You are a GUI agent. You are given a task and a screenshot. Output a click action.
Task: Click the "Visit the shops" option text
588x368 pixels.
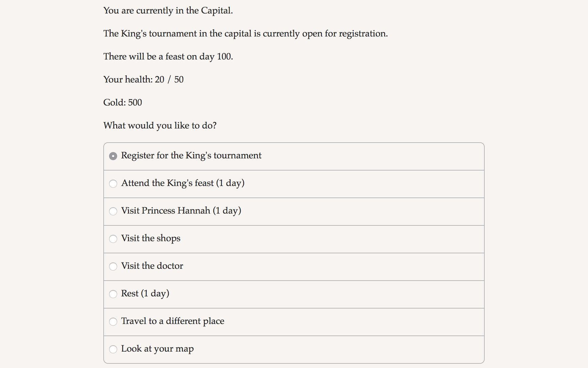tap(151, 239)
